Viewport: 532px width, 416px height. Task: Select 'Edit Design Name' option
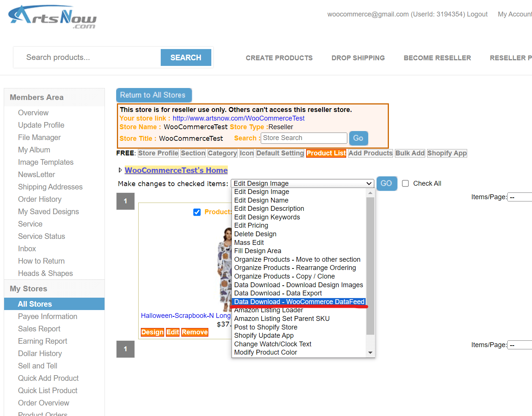261,200
